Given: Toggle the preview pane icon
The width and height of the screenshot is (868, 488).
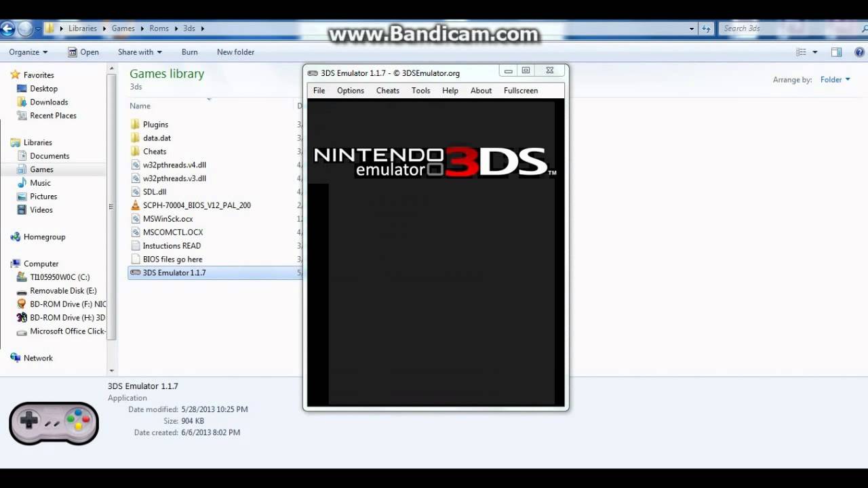Looking at the screenshot, I should (837, 52).
